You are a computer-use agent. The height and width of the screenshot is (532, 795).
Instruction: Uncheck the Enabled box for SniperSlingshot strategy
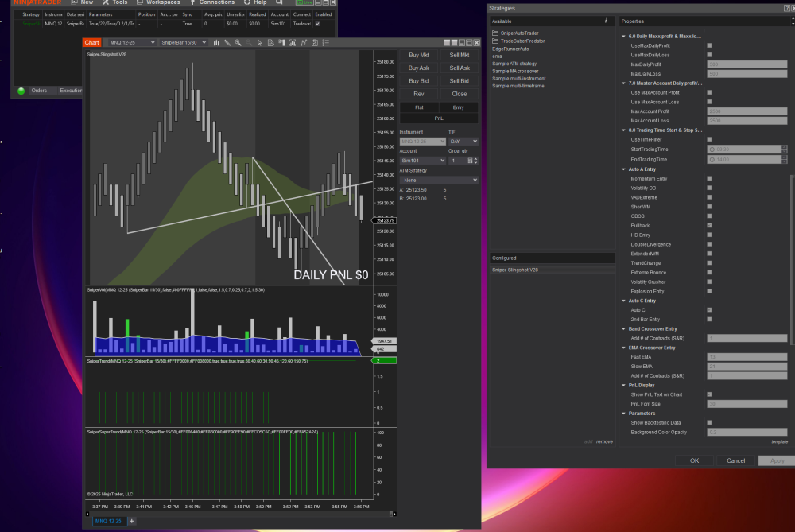[318, 24]
